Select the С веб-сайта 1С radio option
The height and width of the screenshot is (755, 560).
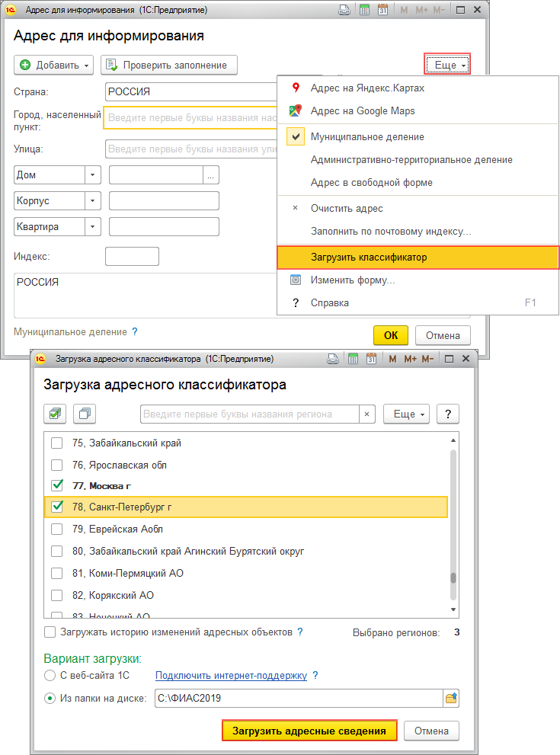[x=50, y=675]
